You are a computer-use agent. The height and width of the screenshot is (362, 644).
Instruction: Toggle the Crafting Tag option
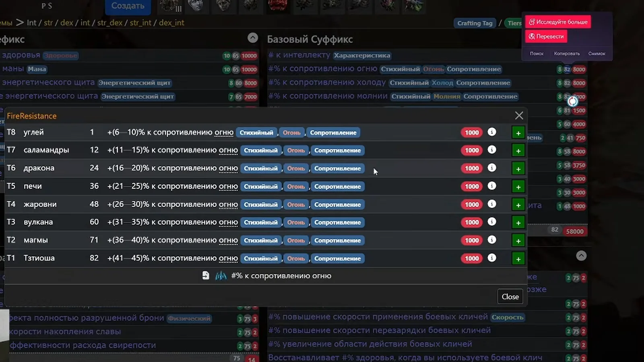point(475,23)
